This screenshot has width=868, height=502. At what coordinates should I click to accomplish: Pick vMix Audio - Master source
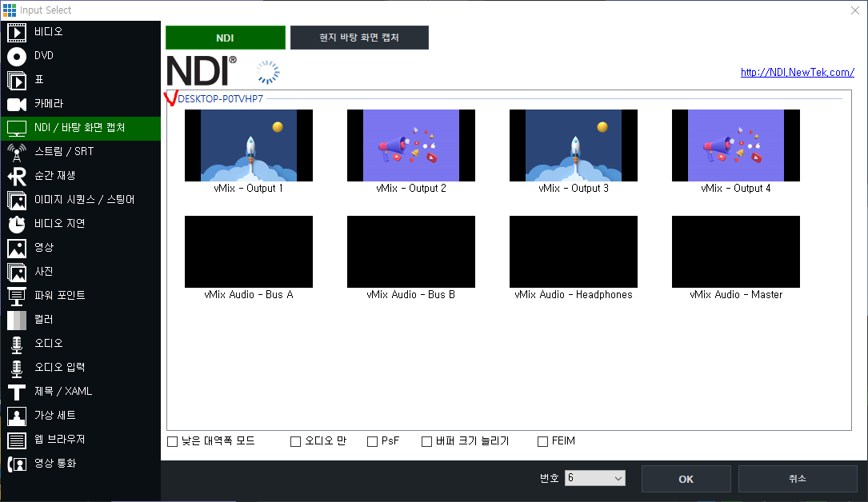click(736, 252)
